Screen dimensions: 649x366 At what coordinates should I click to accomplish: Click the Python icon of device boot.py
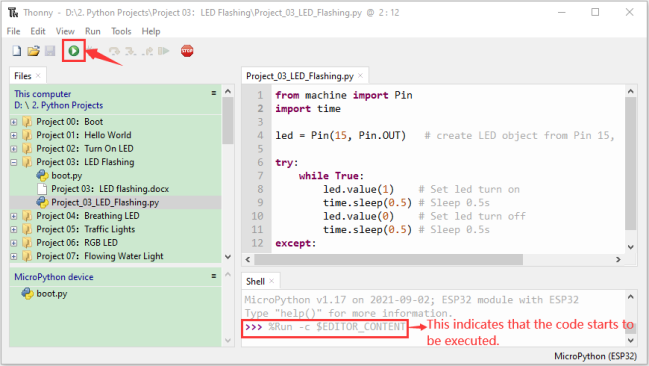(27, 294)
